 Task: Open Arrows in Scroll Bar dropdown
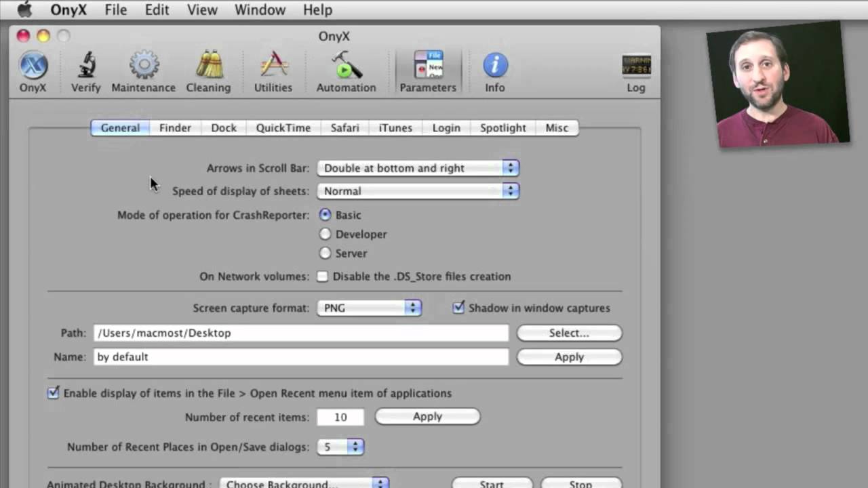tap(418, 168)
